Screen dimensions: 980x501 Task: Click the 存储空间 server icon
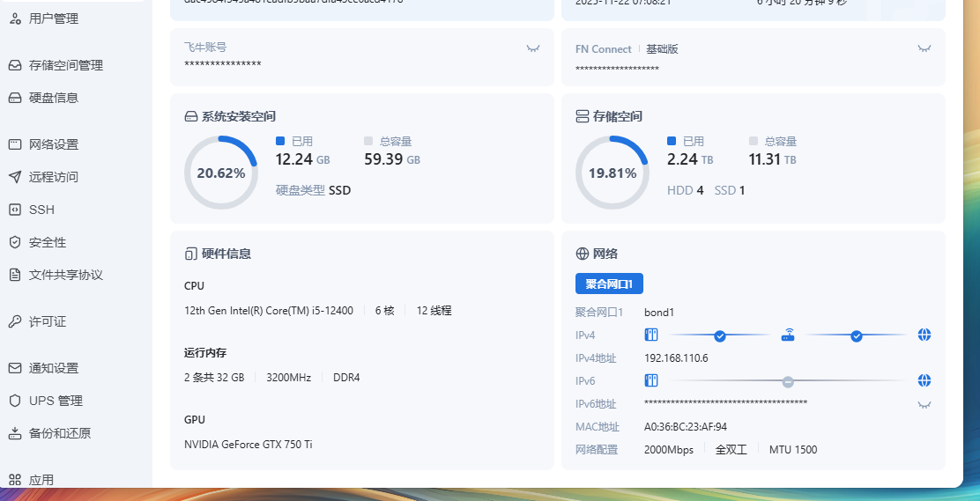point(582,116)
